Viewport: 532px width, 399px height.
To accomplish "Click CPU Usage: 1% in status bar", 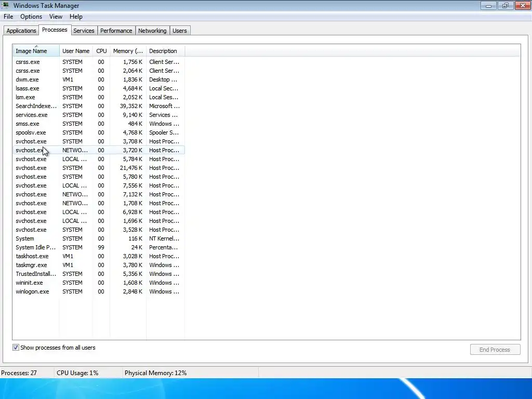I will pos(78,373).
